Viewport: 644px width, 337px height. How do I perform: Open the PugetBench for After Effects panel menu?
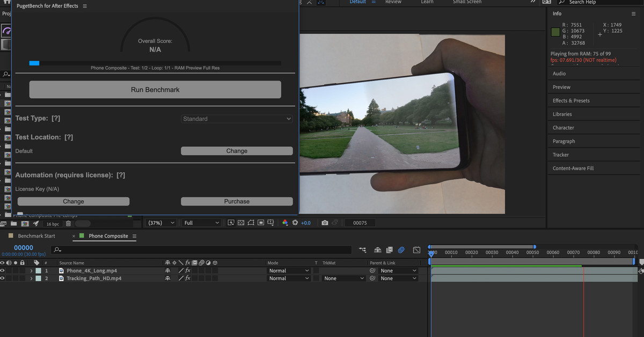coord(85,6)
